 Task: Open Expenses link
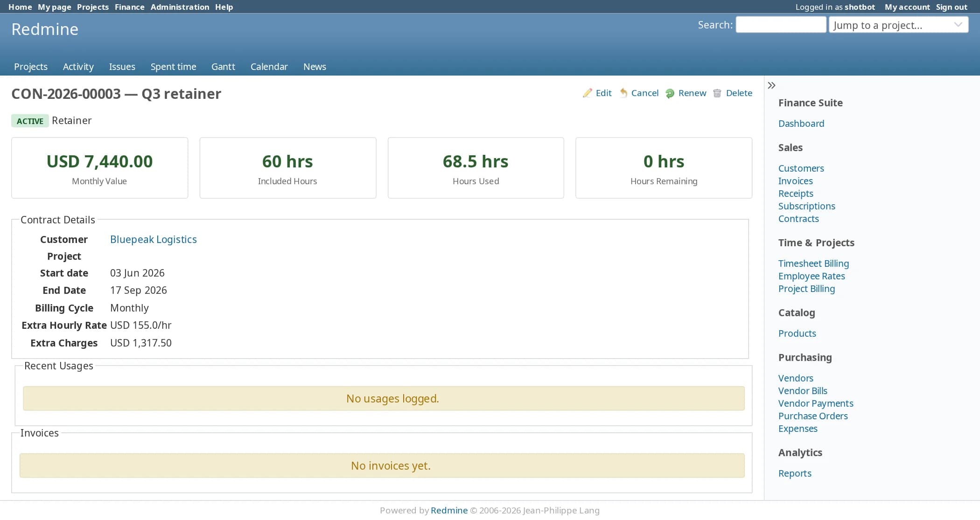point(798,429)
